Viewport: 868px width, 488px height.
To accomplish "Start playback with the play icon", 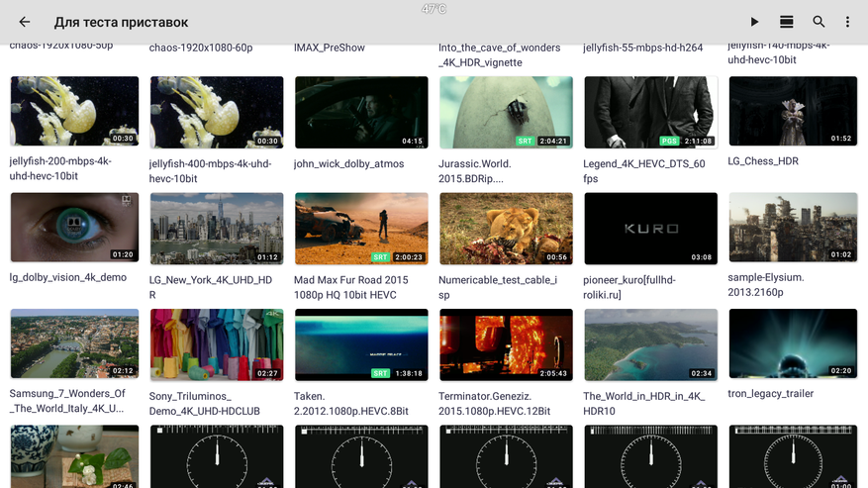I will tap(754, 22).
